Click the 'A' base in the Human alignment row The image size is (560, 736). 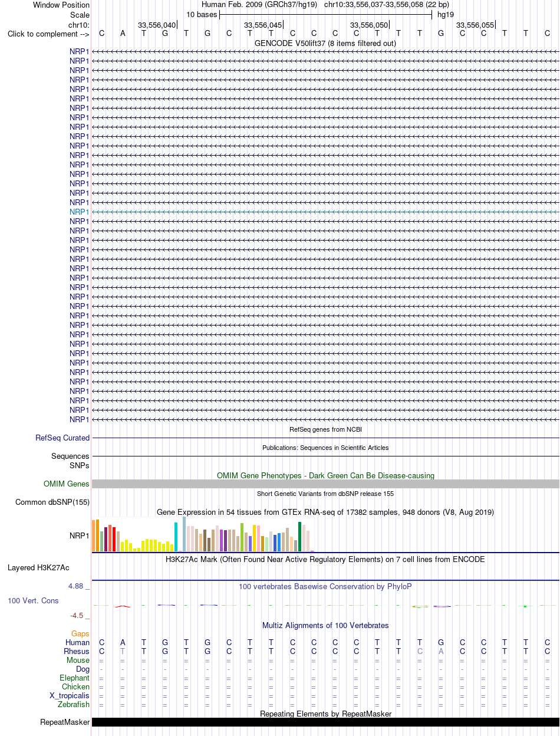123,642
